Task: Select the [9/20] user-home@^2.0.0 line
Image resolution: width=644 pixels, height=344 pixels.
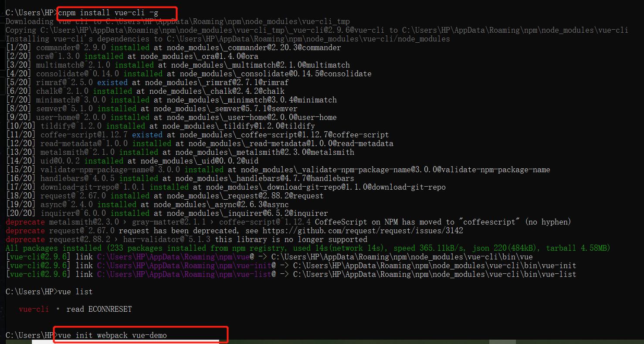Action: click(171, 117)
